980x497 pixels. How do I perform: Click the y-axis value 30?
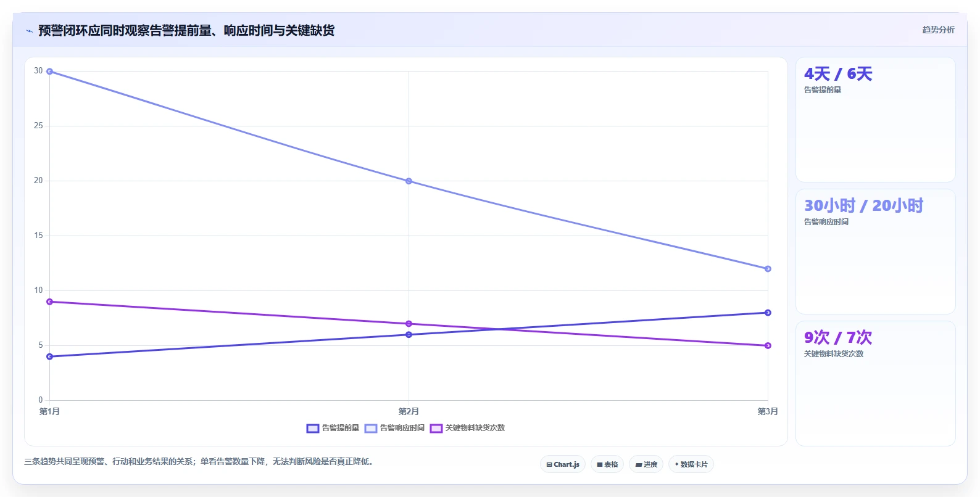(38, 71)
